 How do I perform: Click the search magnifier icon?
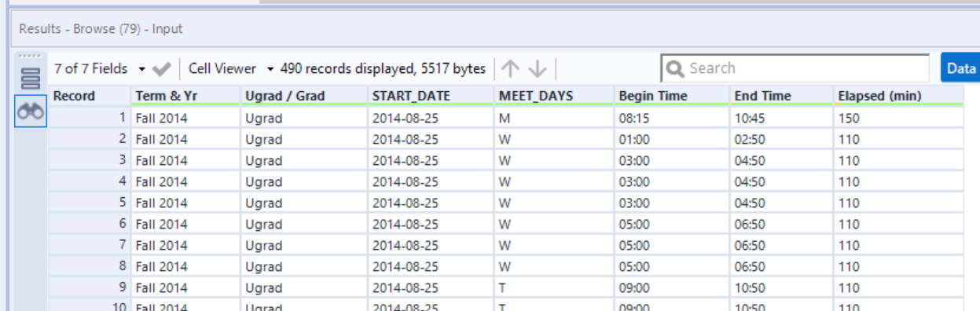point(675,68)
